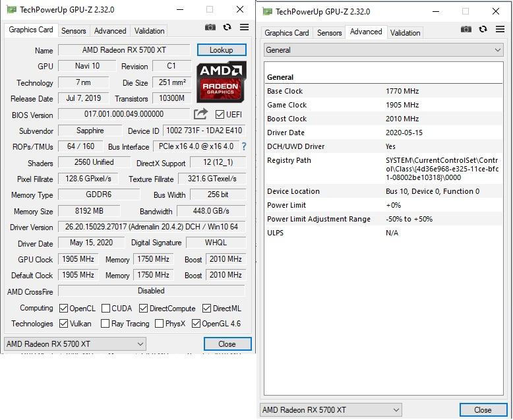This screenshot has width=513, height=420.
Task: Refresh GPU info in the left GPU-Z window
Action: pyautogui.click(x=227, y=27)
